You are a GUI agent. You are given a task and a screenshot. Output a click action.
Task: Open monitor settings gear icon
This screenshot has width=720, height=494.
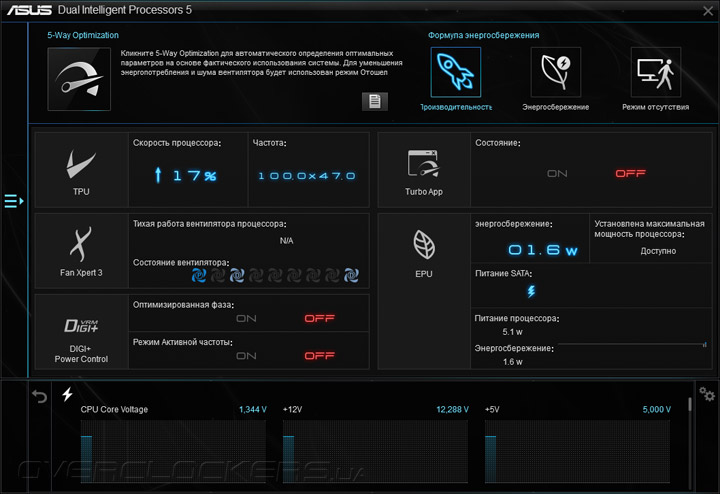pyautogui.click(x=707, y=394)
